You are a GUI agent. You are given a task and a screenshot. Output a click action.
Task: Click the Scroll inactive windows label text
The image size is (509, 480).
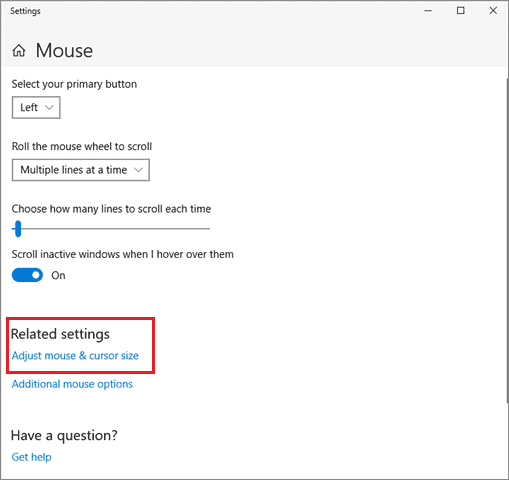point(122,254)
